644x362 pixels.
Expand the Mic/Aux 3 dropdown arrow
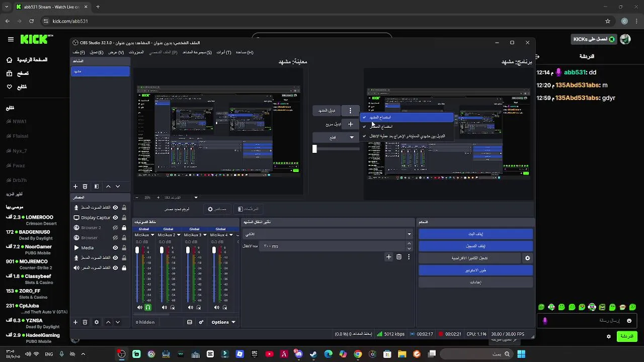[205, 235]
